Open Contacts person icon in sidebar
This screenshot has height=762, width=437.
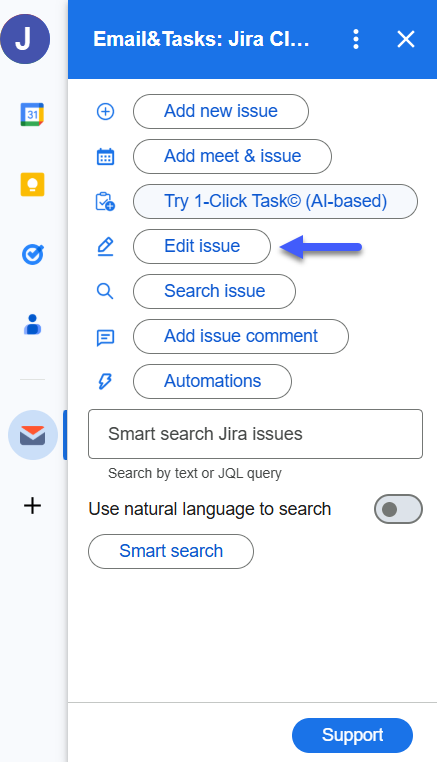pos(33,324)
